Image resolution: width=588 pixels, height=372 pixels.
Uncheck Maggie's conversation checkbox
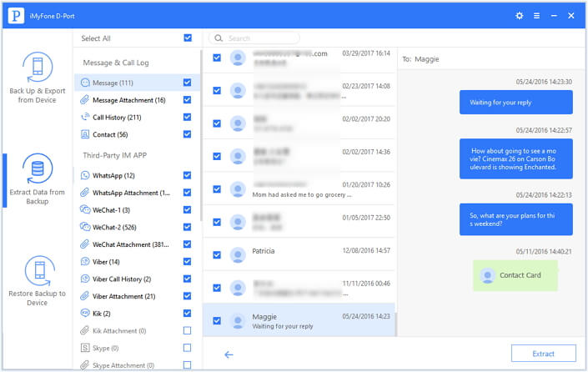coord(217,320)
